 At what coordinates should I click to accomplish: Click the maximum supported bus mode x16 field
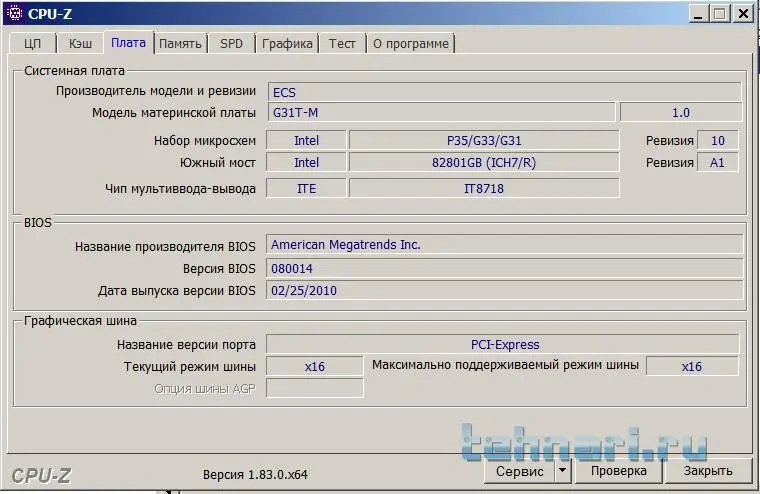[692, 367]
